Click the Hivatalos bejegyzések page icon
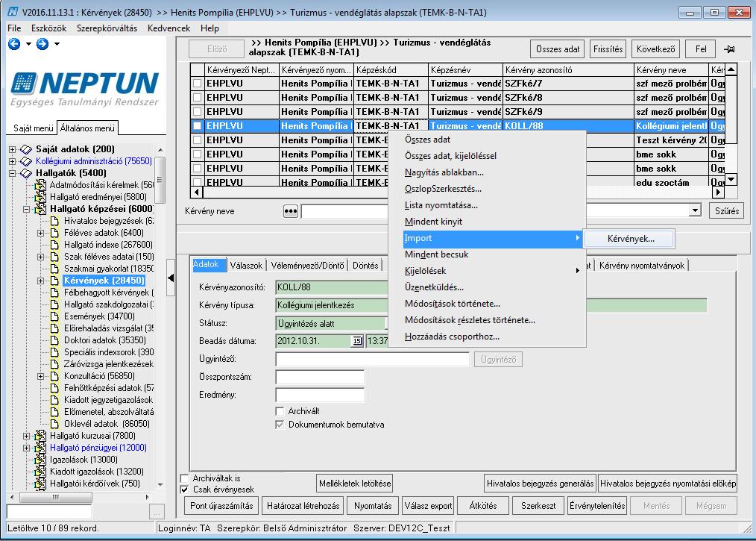 pos(54,221)
